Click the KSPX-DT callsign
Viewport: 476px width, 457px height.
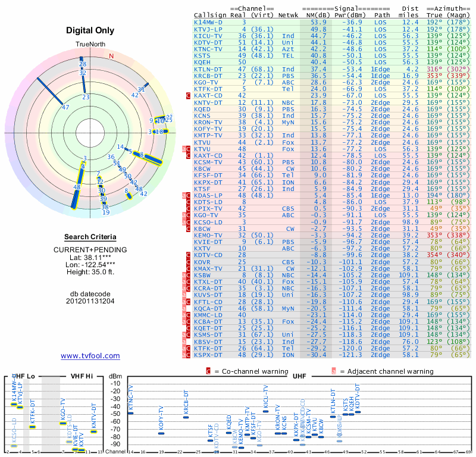208,355
